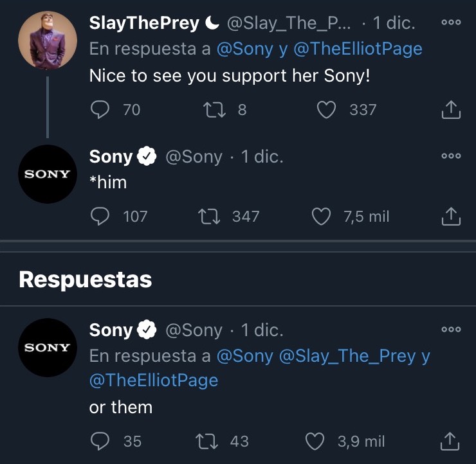Open more options on Sony's "*him" tweet
The width and height of the screenshot is (476, 464).
pos(452,156)
